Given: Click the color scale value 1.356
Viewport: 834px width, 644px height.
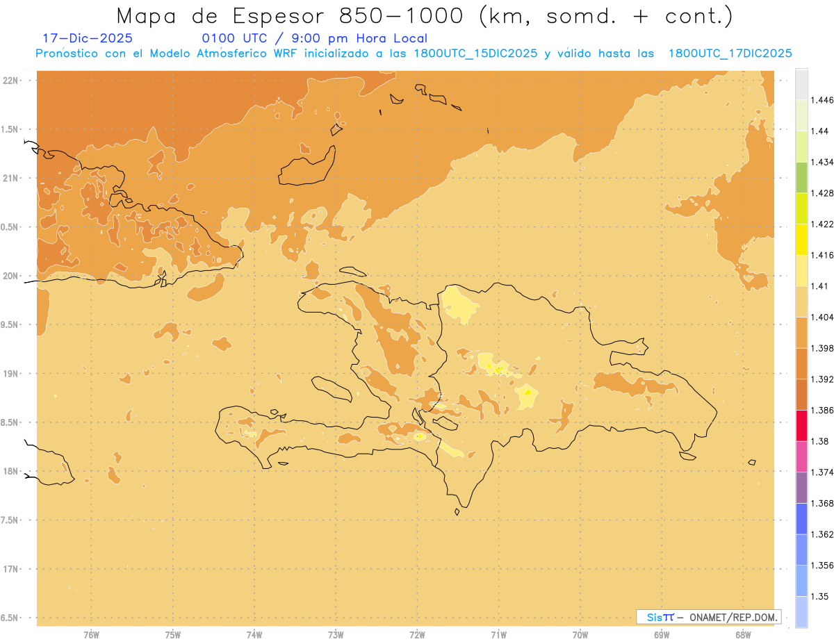Looking at the screenshot, I should tap(824, 565).
